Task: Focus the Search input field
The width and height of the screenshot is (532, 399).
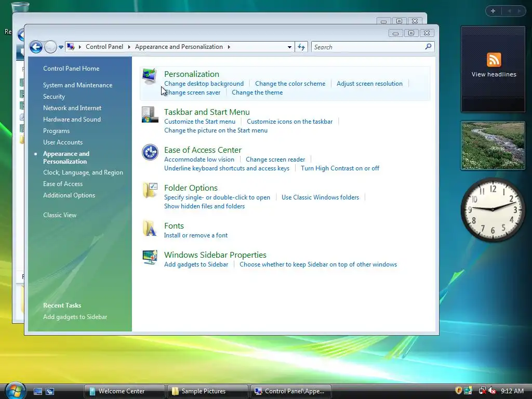Action: pyautogui.click(x=368, y=47)
